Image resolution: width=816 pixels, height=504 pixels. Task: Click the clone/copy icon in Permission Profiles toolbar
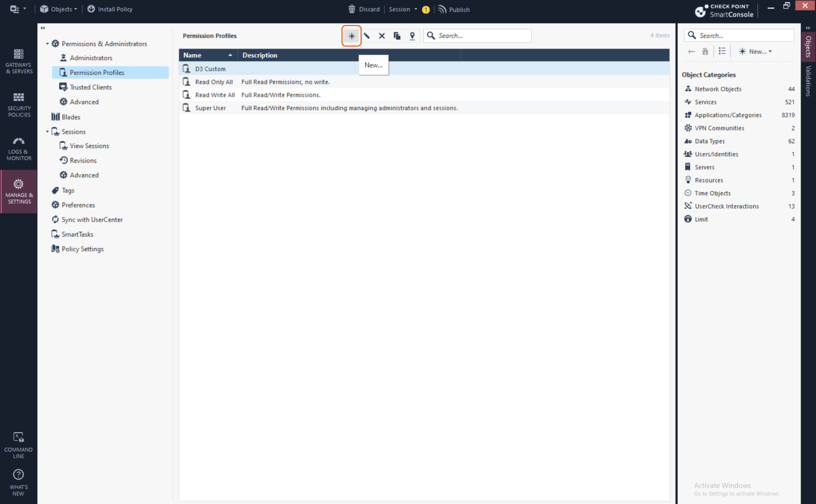pyautogui.click(x=397, y=35)
